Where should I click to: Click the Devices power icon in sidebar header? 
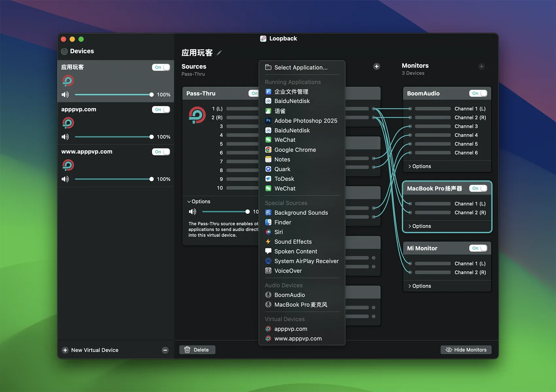click(64, 51)
